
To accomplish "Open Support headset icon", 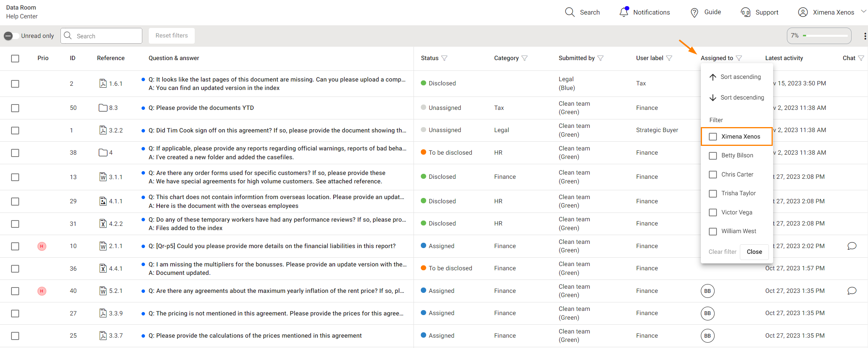I will click(x=745, y=13).
